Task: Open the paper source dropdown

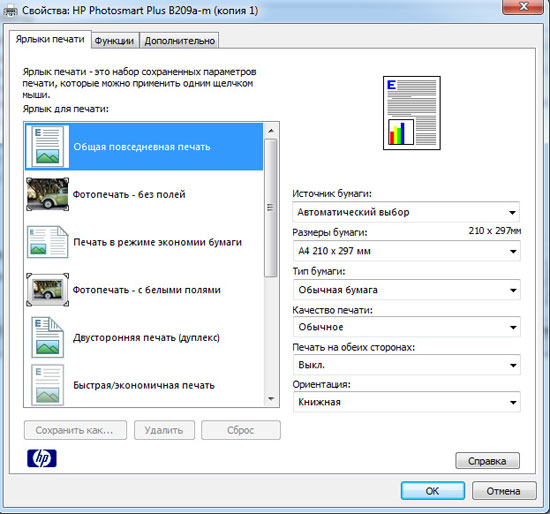Action: click(x=406, y=212)
